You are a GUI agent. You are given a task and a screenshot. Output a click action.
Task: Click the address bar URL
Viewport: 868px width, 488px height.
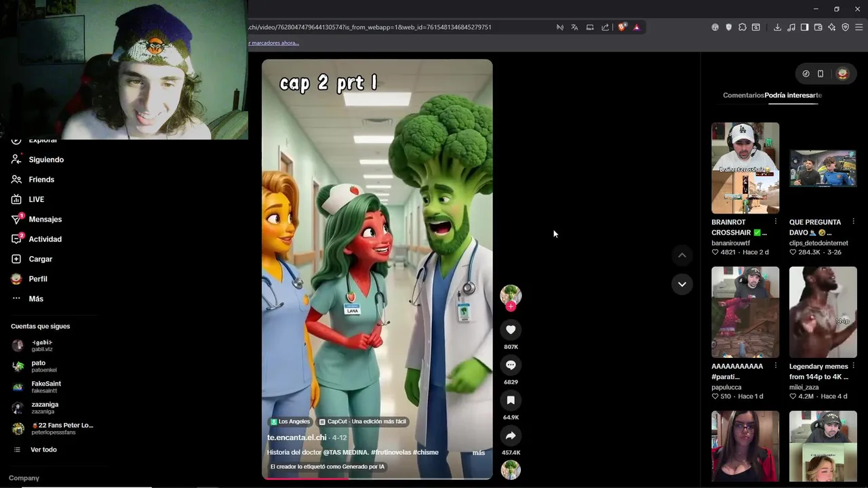coord(370,27)
